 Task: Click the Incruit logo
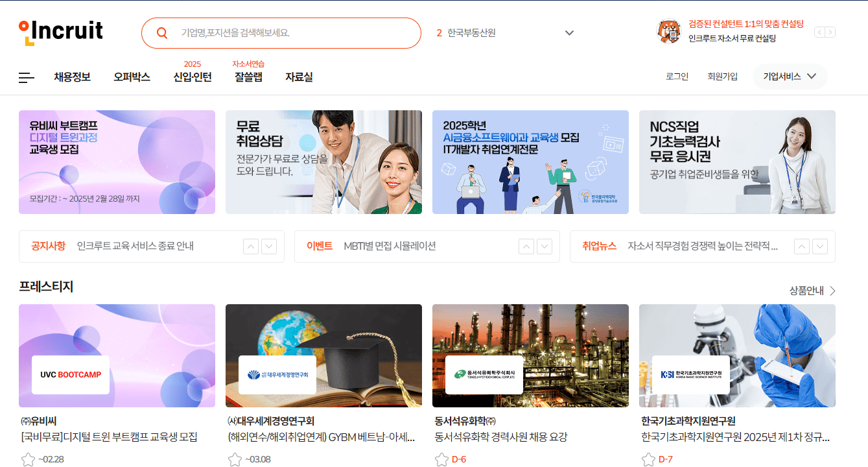click(x=61, y=32)
